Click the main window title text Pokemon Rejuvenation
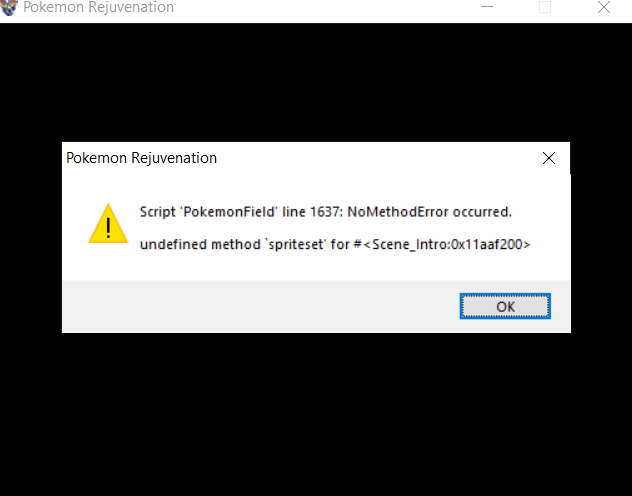Viewport: 632px width, 496px height. 98,7
